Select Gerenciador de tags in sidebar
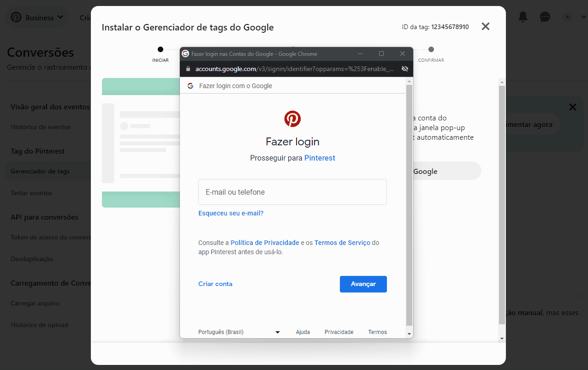588x370 pixels. pyautogui.click(x=40, y=171)
